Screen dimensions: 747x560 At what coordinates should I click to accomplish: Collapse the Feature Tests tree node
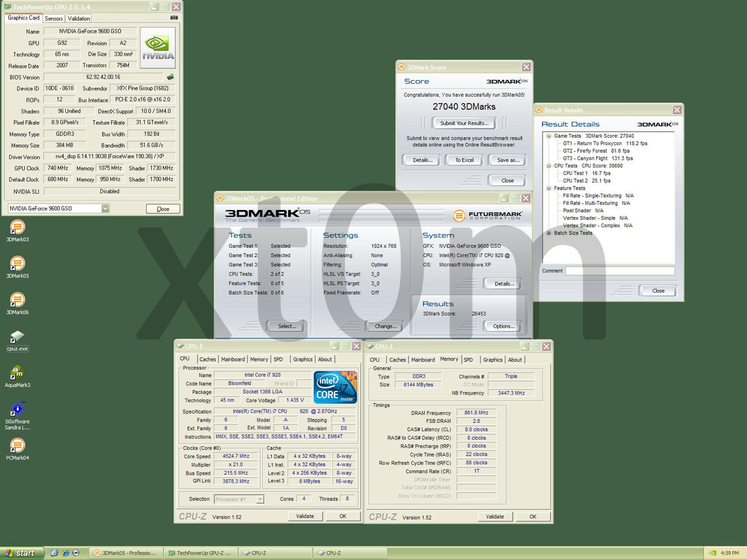point(549,188)
